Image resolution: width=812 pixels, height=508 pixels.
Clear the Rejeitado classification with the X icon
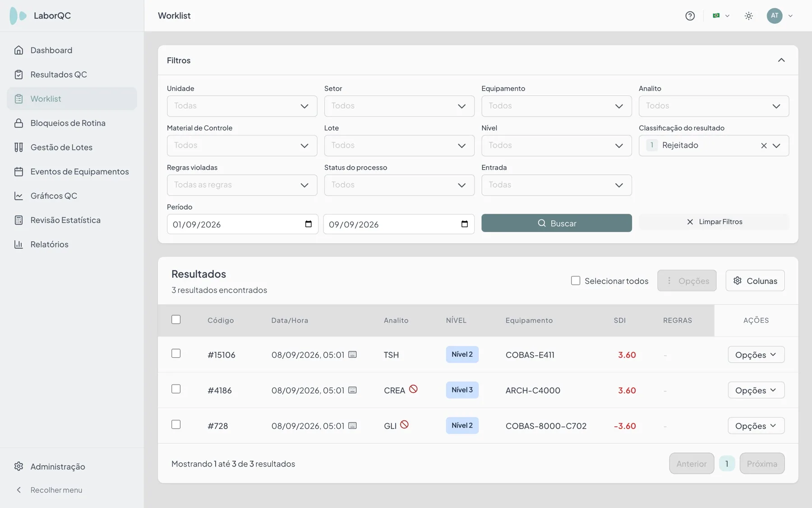(764, 146)
